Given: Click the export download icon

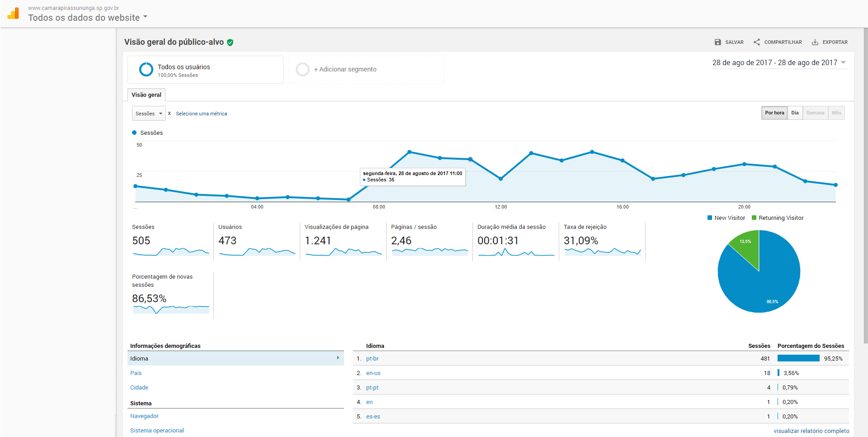Looking at the screenshot, I should 815,42.
